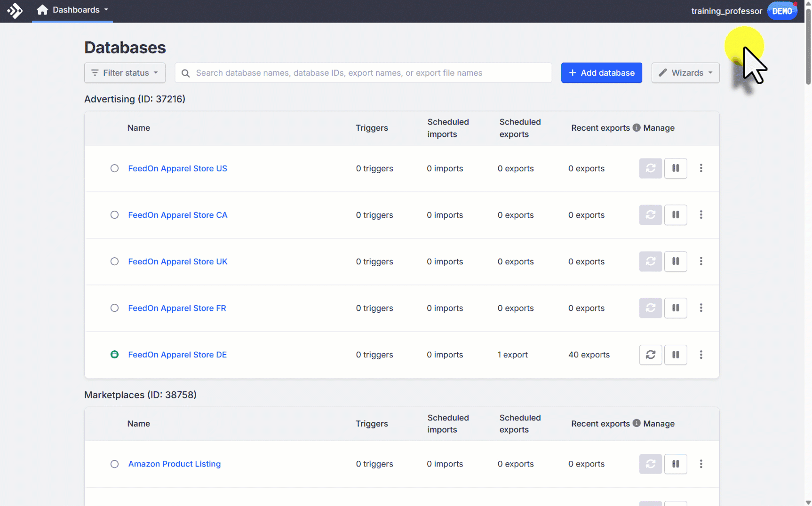Open the FeedOn Apparel Store UK link
The height and width of the screenshot is (506, 812).
(x=178, y=261)
